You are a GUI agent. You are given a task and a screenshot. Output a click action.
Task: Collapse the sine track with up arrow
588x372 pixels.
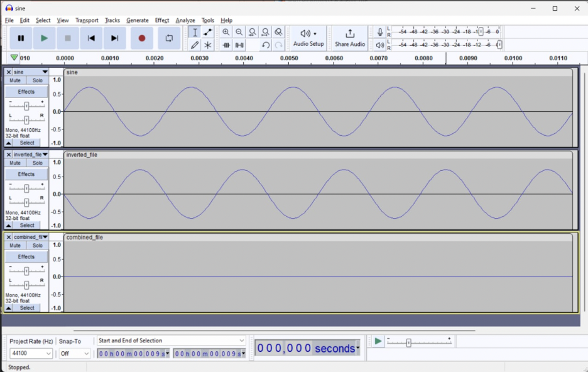click(9, 143)
